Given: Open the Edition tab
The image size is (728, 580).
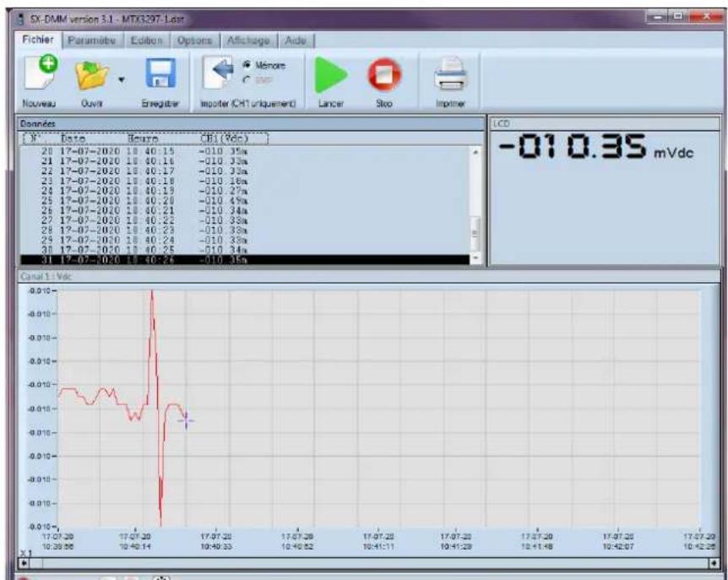Looking at the screenshot, I should pos(147,41).
